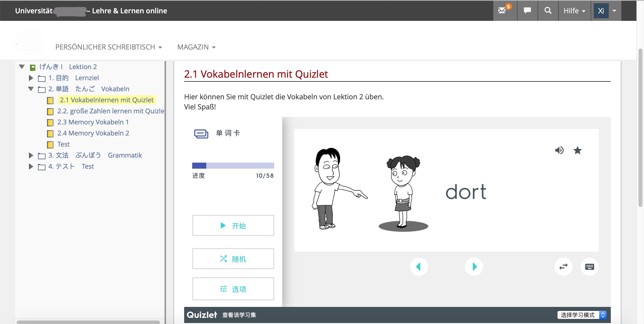Click the Quizlet logo

pyautogui.click(x=202, y=315)
